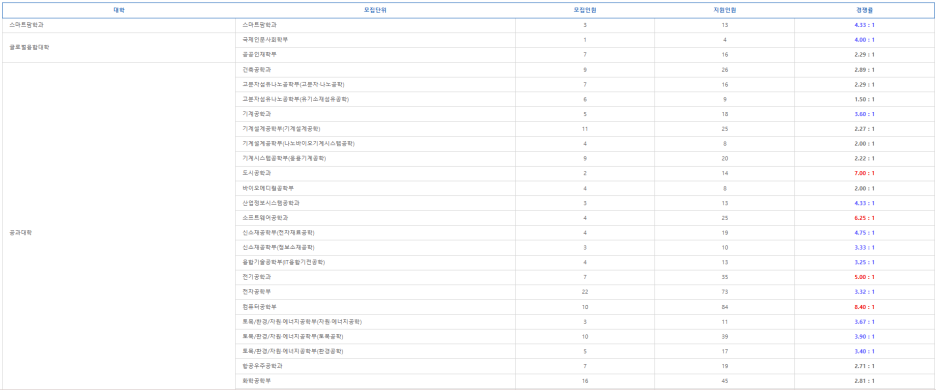Click the red 7.00 : 1 ratio
936x390 pixels.
tap(864, 173)
